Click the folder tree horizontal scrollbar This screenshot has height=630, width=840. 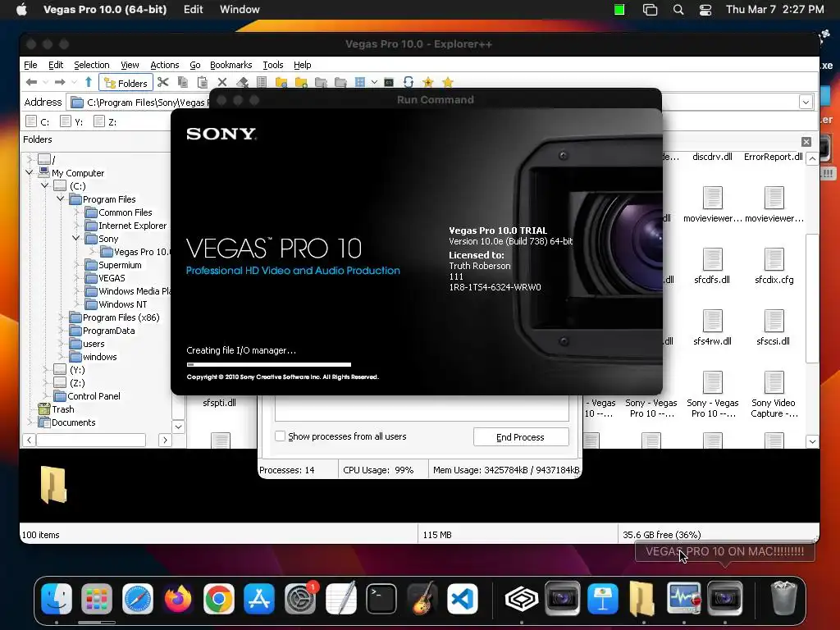pos(90,440)
